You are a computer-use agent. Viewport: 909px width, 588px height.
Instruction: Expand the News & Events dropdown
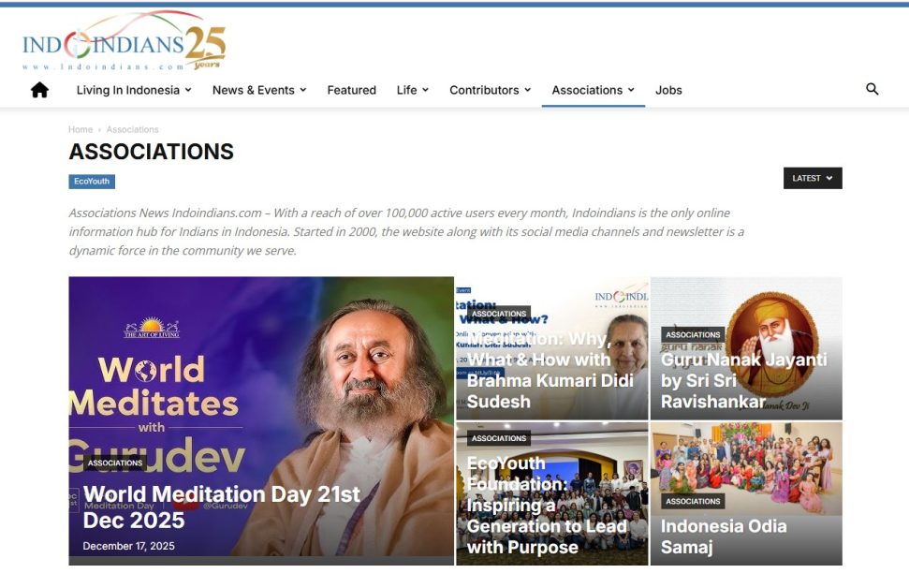259,90
